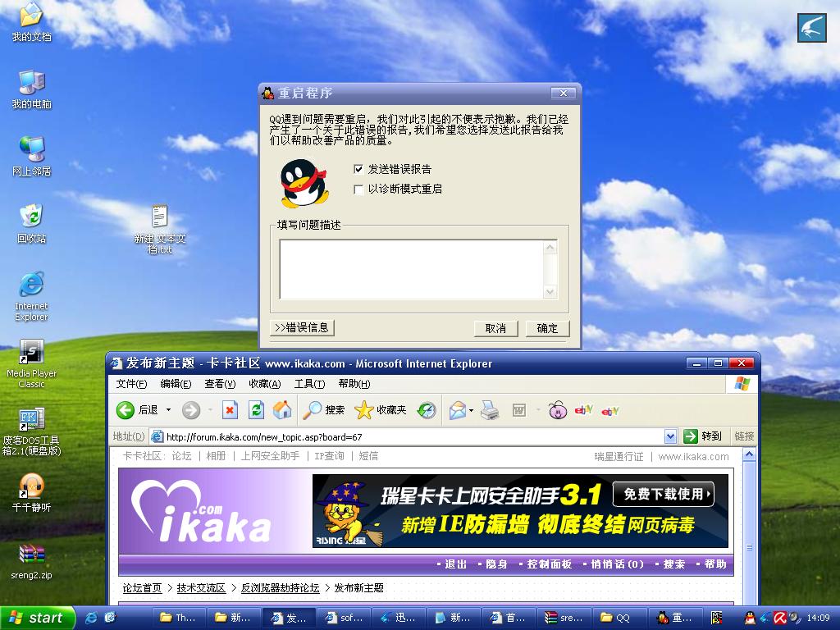
Task: Open the Back history dropdown arrow
Action: pos(168,410)
